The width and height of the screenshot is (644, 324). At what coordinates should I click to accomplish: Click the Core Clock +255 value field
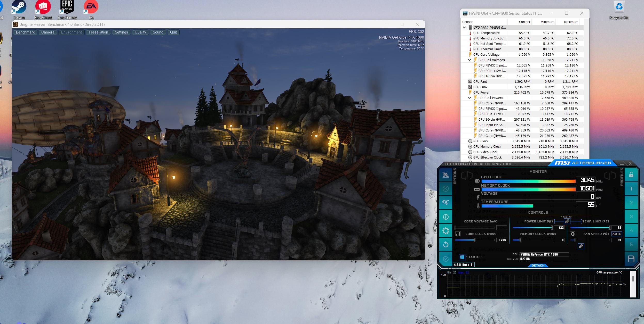point(502,240)
